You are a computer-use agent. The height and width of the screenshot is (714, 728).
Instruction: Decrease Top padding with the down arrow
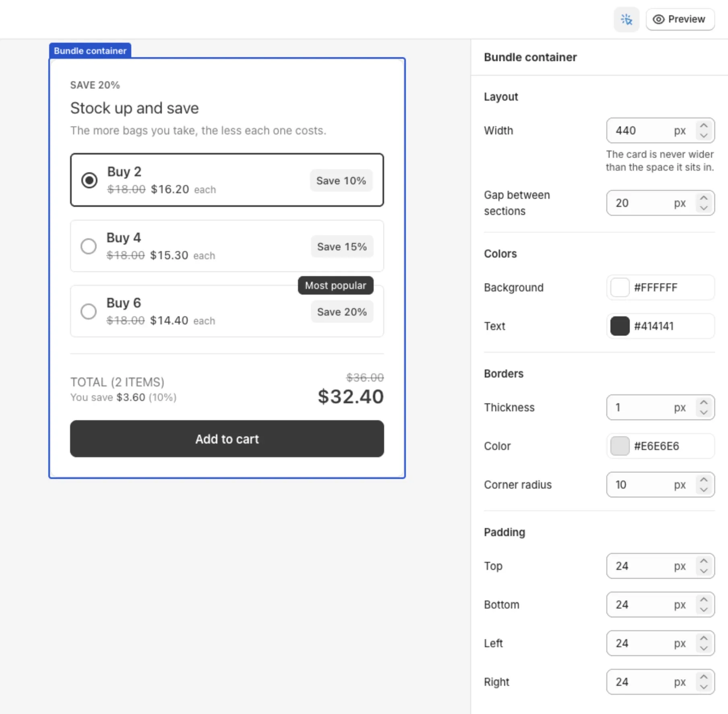(704, 571)
